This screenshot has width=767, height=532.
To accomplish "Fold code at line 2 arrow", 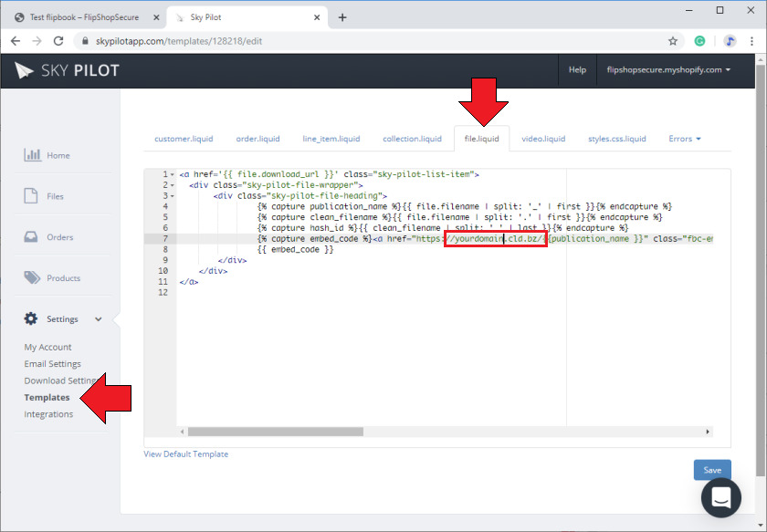I will coord(173,185).
